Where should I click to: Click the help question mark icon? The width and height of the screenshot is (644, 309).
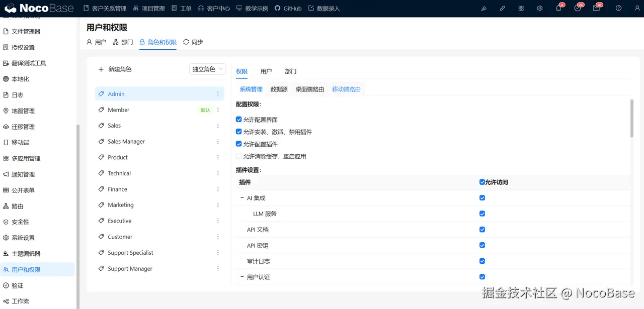[x=618, y=8]
